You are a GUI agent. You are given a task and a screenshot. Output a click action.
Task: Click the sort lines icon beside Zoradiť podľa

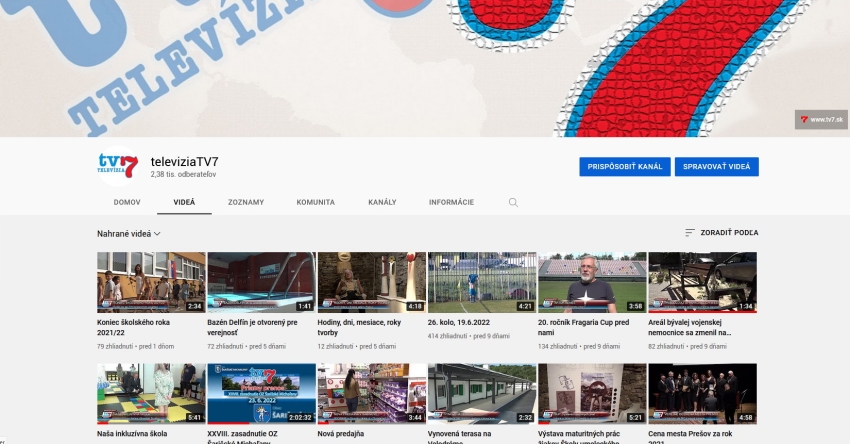click(690, 233)
